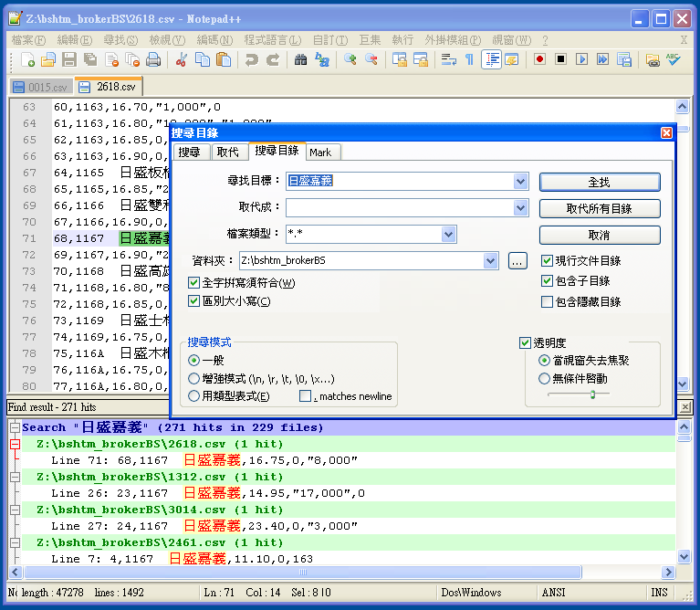Click the transparency slider handle

coord(593,394)
